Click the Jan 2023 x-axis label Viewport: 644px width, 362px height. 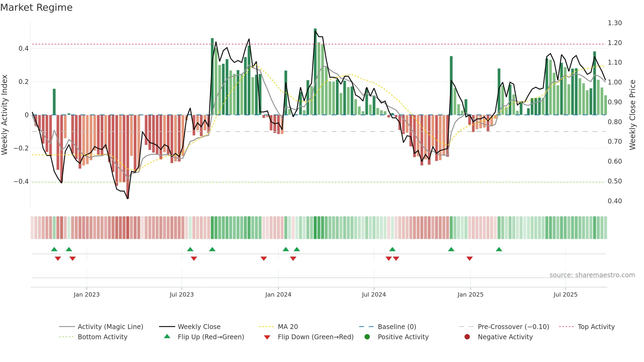pos(87,294)
